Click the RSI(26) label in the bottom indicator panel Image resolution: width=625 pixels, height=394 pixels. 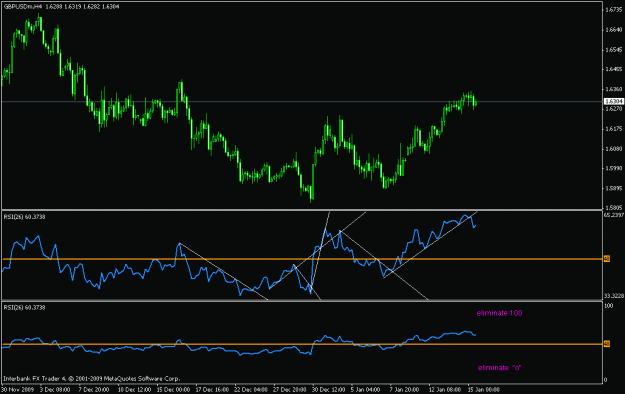click(x=24, y=307)
